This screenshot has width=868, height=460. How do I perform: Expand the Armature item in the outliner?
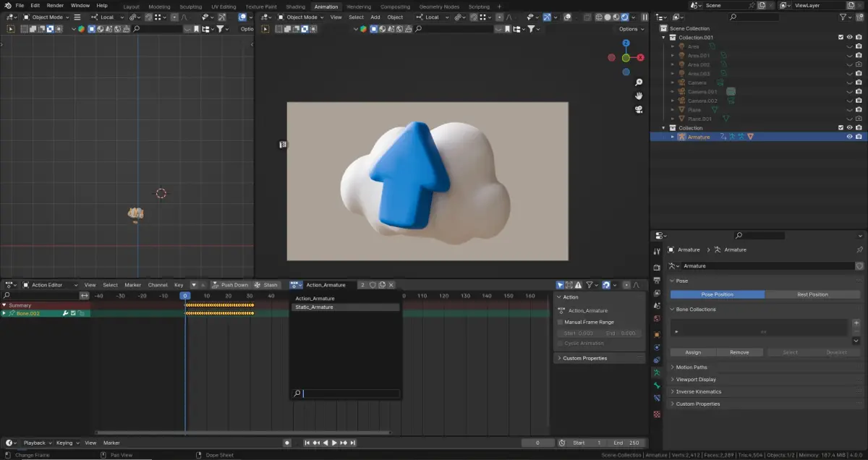pyautogui.click(x=673, y=137)
